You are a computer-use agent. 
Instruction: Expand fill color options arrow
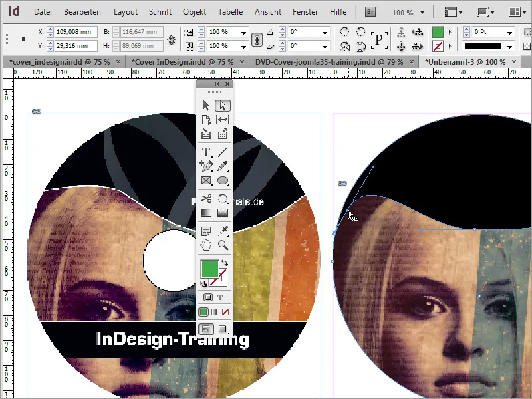click(x=450, y=32)
